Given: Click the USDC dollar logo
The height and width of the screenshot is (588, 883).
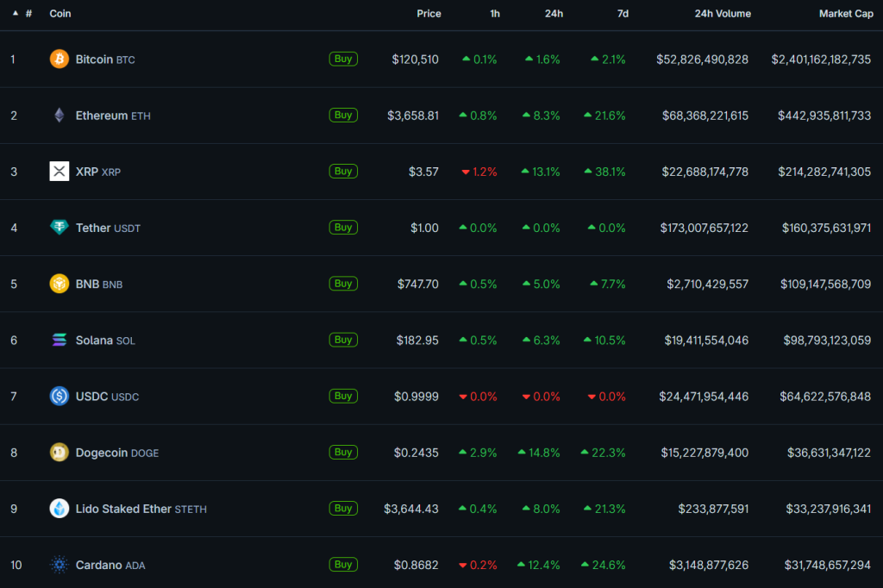Looking at the screenshot, I should pyautogui.click(x=59, y=396).
